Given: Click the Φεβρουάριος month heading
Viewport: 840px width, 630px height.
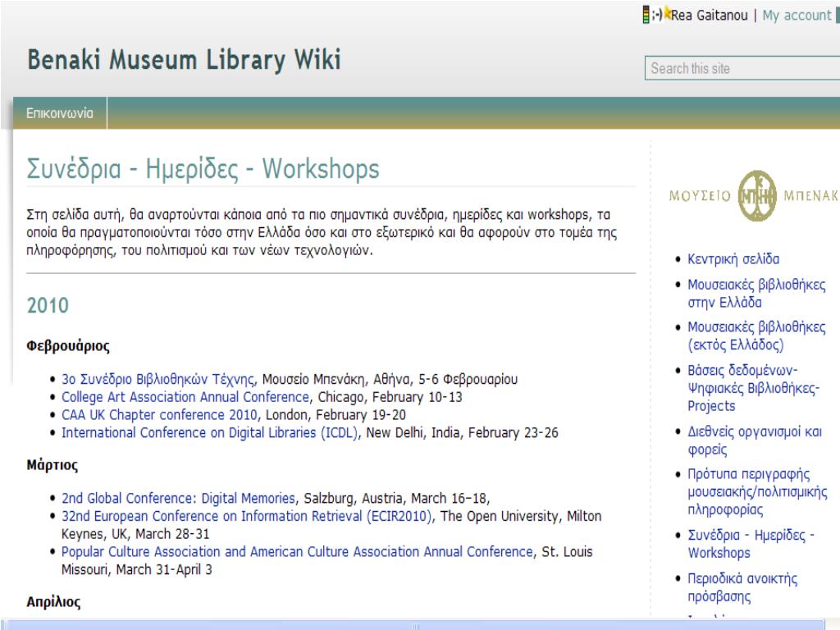Looking at the screenshot, I should [68, 345].
